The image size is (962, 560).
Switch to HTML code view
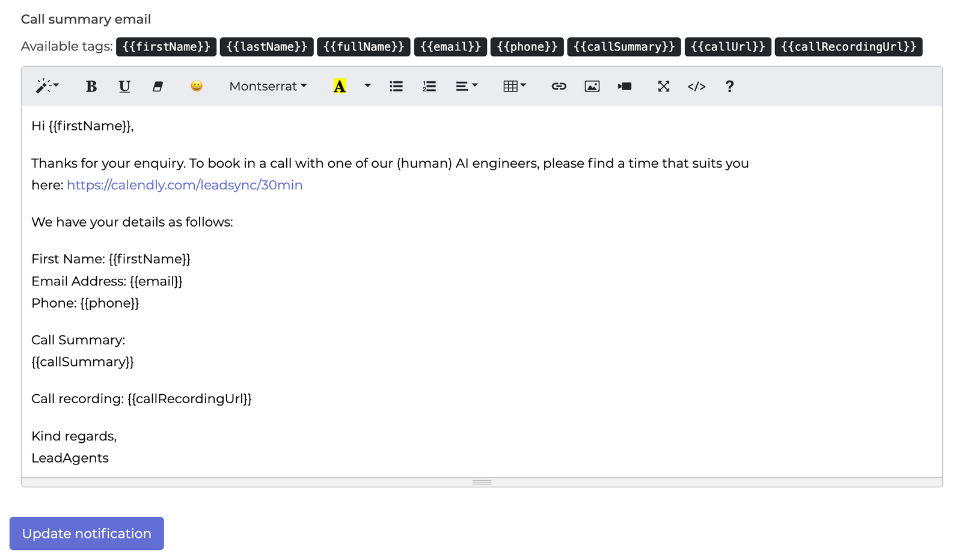click(696, 87)
